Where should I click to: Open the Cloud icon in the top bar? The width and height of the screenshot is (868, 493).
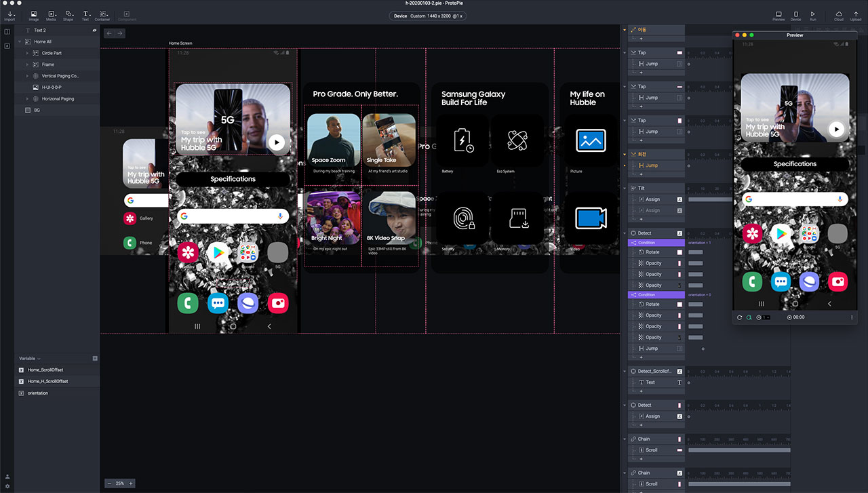839,15
